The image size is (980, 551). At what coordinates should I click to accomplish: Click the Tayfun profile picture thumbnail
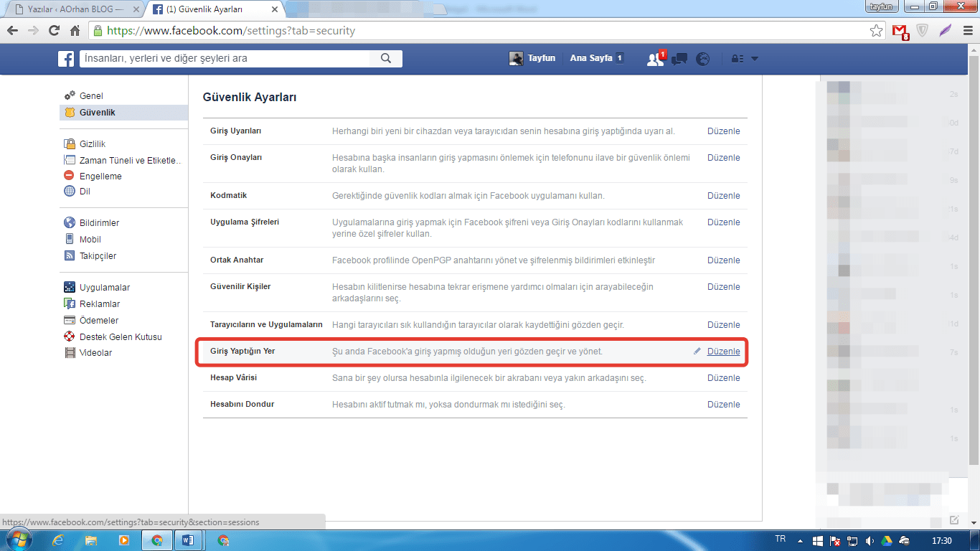[x=516, y=59]
